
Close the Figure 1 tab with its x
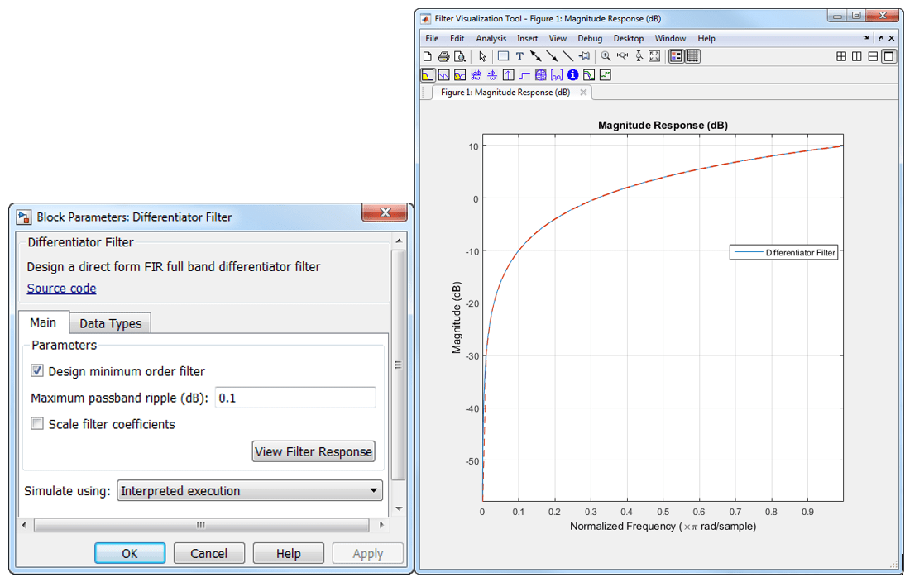[x=583, y=93]
